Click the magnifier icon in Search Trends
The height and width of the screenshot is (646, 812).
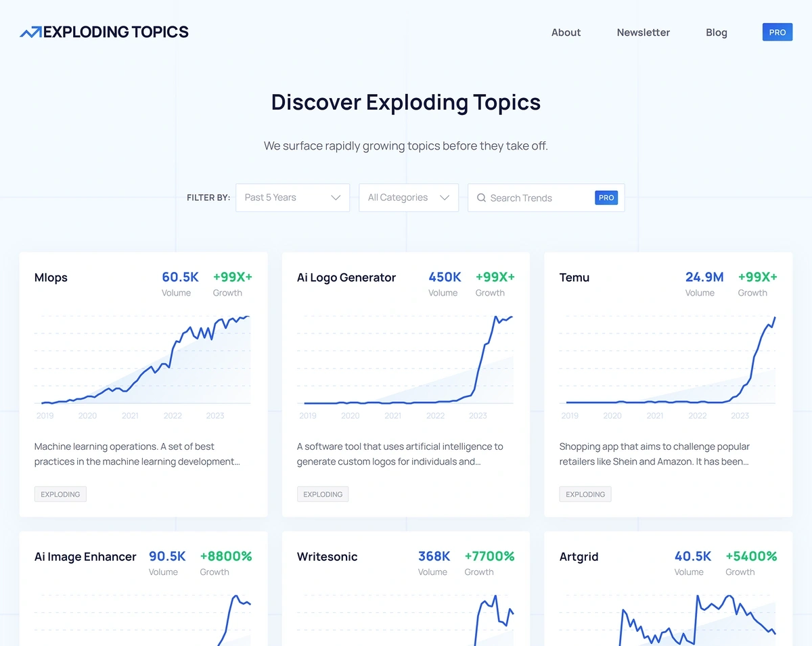(481, 198)
